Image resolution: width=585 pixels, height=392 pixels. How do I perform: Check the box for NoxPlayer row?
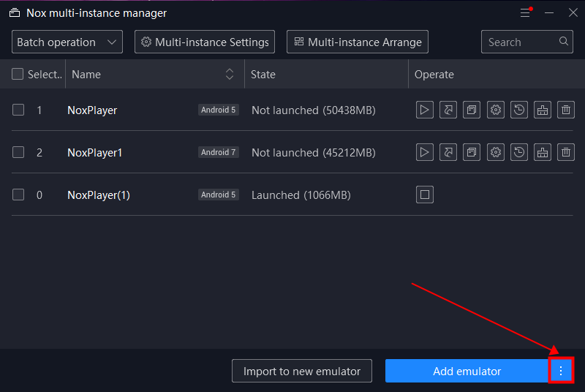coord(18,110)
